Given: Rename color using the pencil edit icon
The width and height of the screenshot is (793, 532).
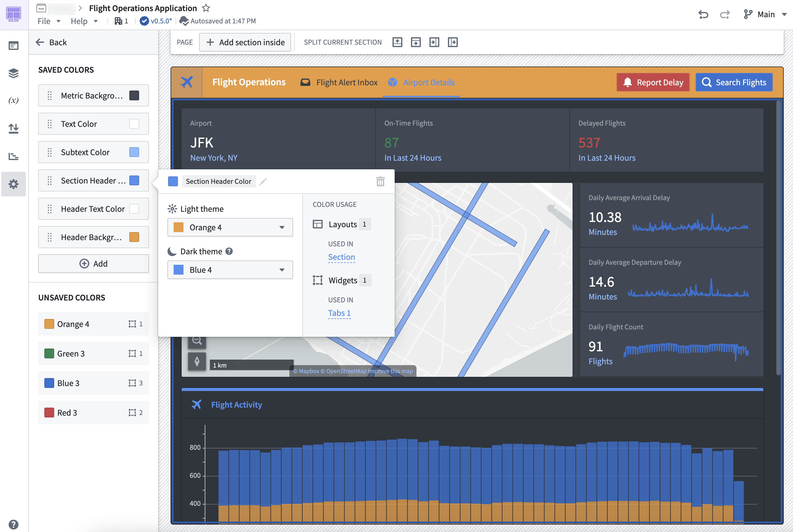Looking at the screenshot, I should point(263,182).
